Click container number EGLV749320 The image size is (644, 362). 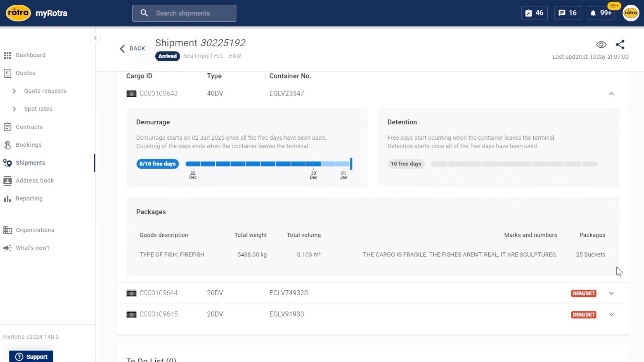288,293
